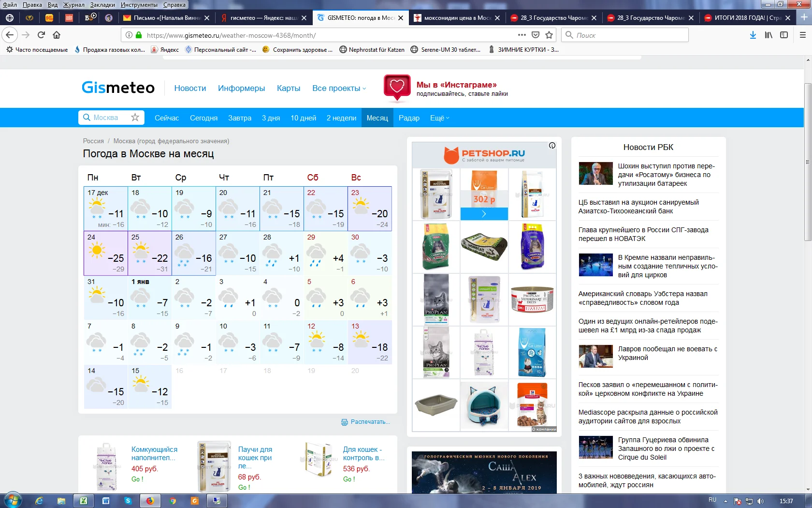This screenshot has height=508, width=812.
Task: Switch to the pinned 1C tab
Action: (x=49, y=18)
